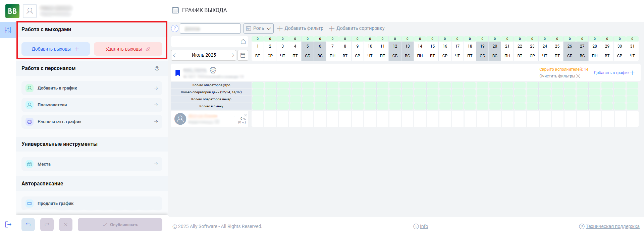Open the Роль dropdown filter
The width and height of the screenshot is (644, 234).
click(x=258, y=28)
